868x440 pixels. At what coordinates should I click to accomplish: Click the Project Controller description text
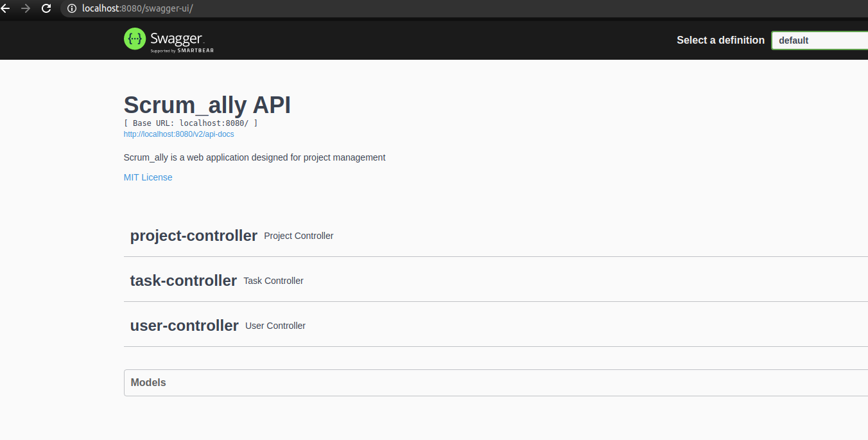(x=299, y=236)
